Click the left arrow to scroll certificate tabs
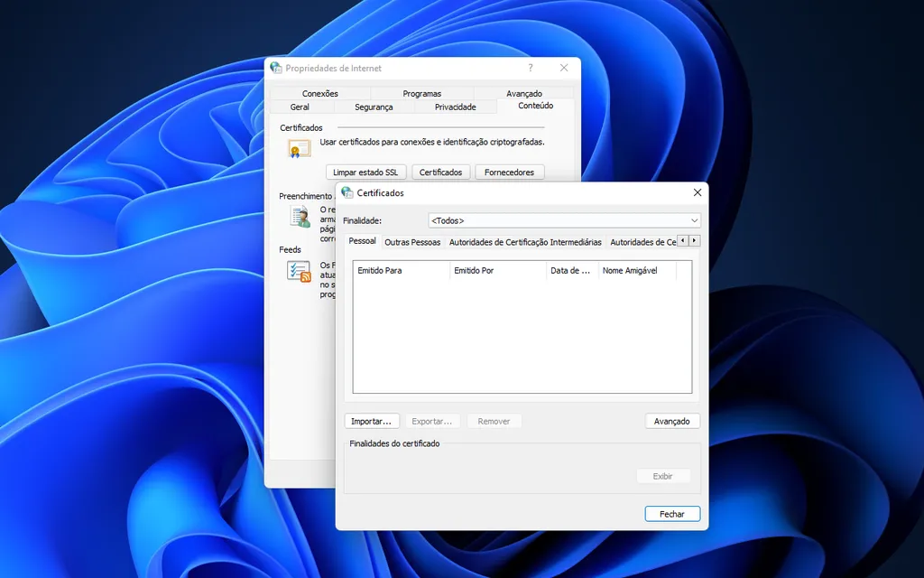This screenshot has height=578, width=924. pyautogui.click(x=683, y=240)
